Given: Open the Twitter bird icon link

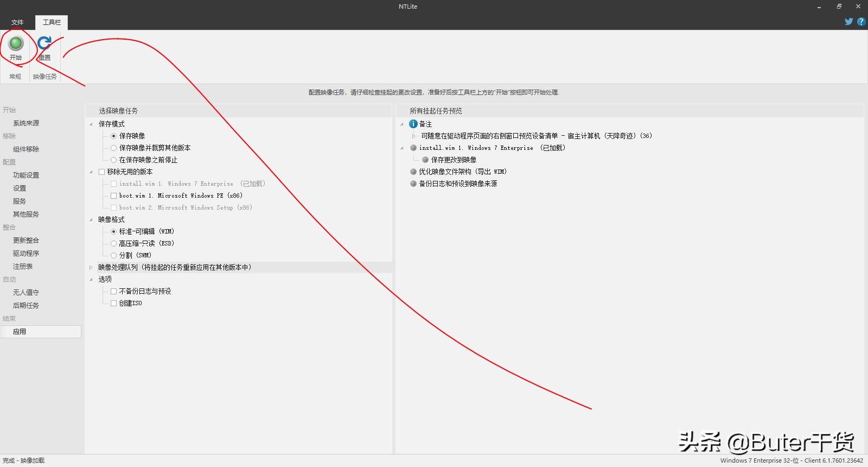Looking at the screenshot, I should (x=849, y=22).
